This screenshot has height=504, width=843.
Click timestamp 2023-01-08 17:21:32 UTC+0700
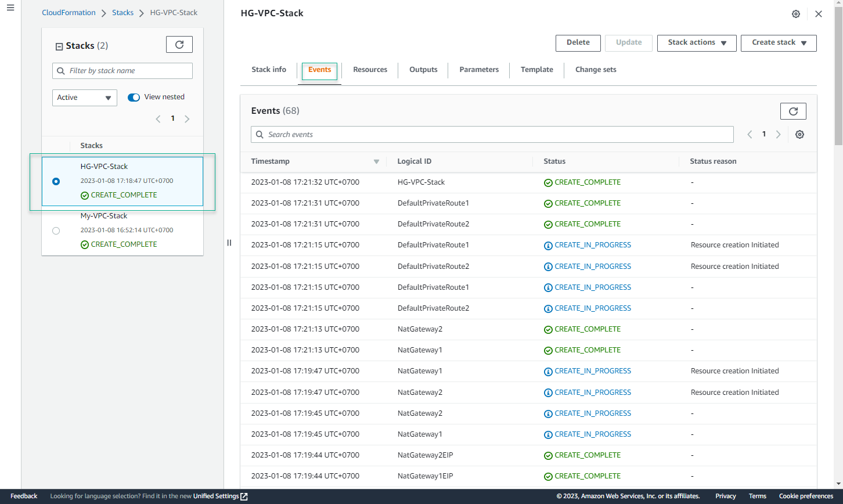tap(305, 182)
